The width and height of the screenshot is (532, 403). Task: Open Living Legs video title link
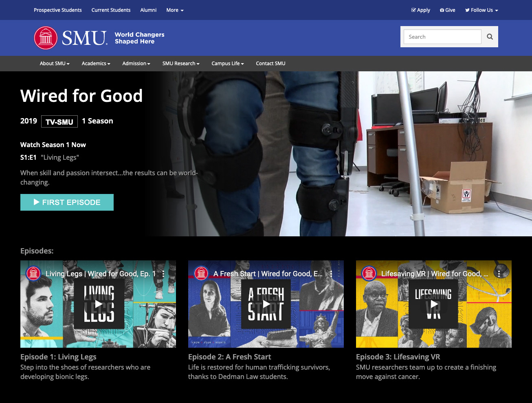coord(101,274)
